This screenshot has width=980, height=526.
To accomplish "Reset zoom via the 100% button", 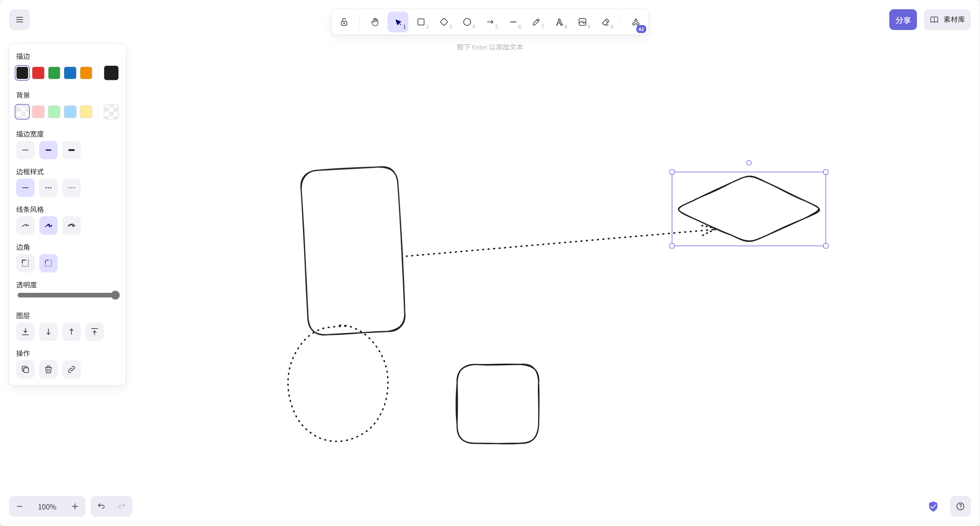I will pyautogui.click(x=47, y=506).
